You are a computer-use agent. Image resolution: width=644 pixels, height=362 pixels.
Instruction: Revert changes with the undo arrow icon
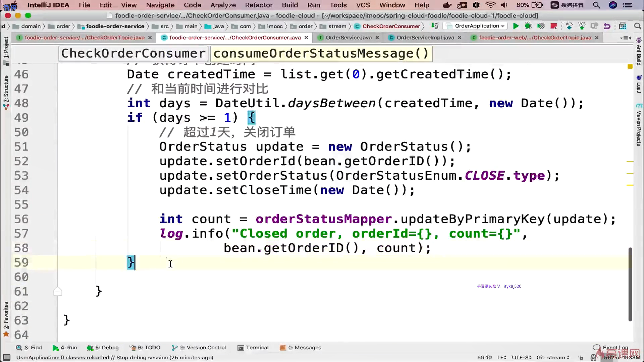[x=607, y=26]
